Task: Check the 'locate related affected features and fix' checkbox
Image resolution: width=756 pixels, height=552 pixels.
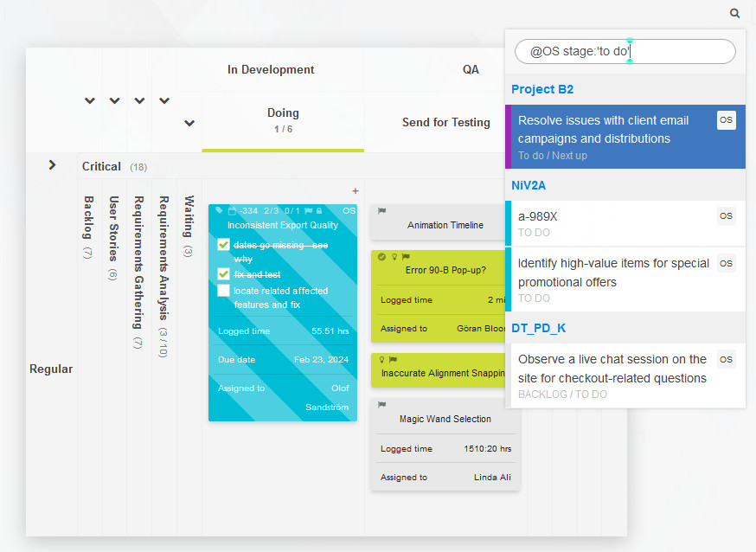Action: tap(223, 291)
